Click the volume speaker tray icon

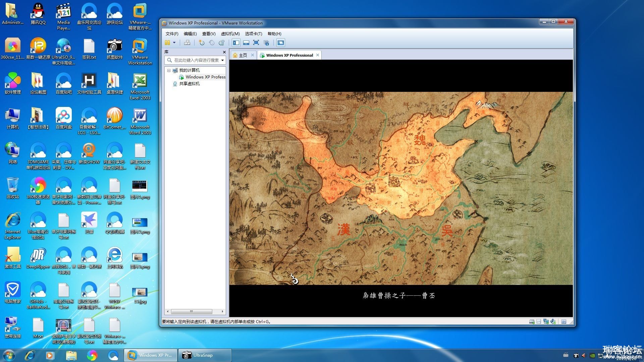click(584, 355)
